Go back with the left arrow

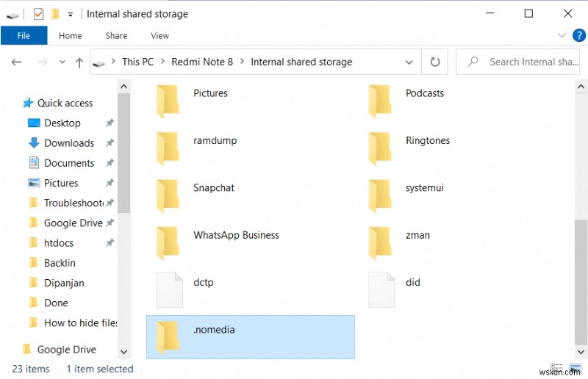16,62
